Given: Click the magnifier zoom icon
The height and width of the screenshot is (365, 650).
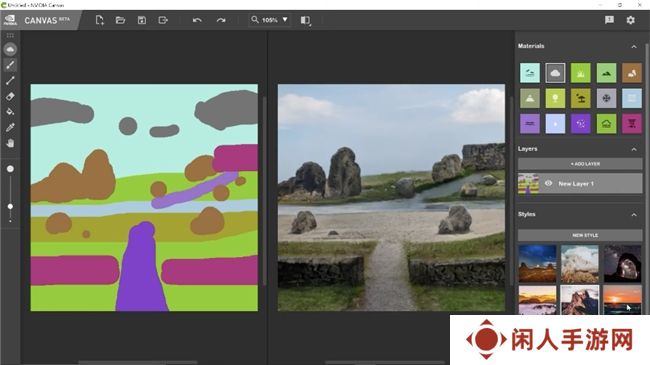Looking at the screenshot, I should point(255,19).
